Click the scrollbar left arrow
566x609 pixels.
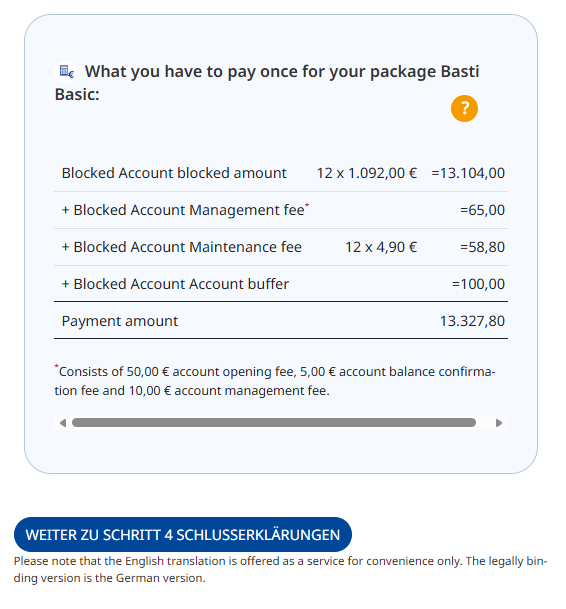pyautogui.click(x=63, y=423)
